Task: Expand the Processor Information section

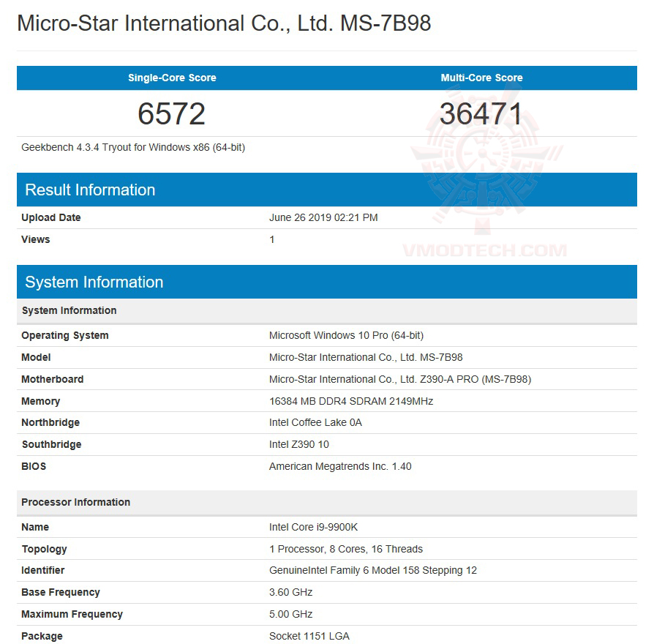Action: [75, 502]
